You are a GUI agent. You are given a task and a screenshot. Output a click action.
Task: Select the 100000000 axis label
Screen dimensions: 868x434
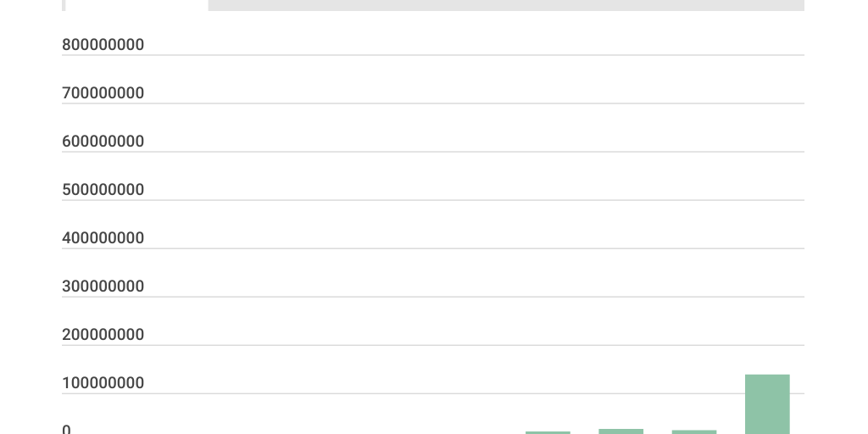(x=103, y=383)
